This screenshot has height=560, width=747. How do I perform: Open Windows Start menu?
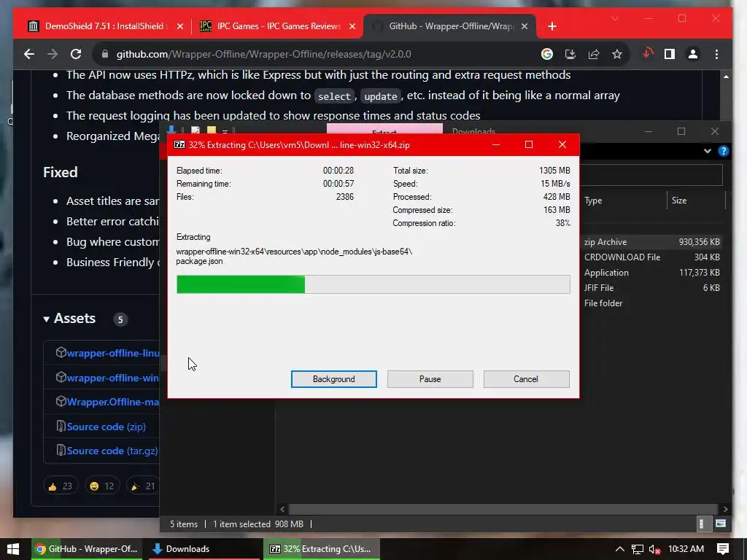[13, 549]
